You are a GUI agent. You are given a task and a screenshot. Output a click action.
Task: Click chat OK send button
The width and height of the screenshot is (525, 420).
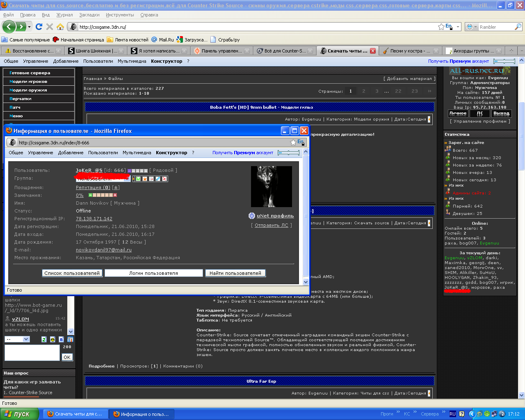click(x=67, y=357)
